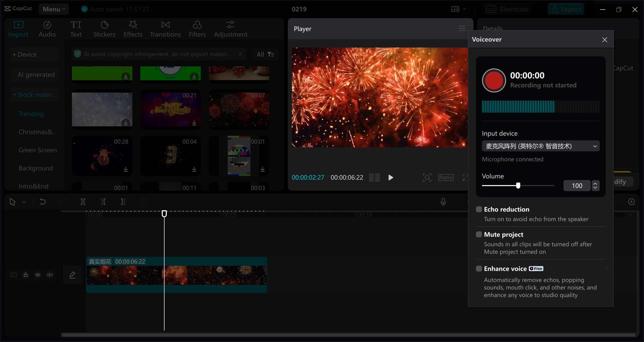Switch to the Transitions tab
This screenshot has width=644, height=342.
pyautogui.click(x=165, y=28)
